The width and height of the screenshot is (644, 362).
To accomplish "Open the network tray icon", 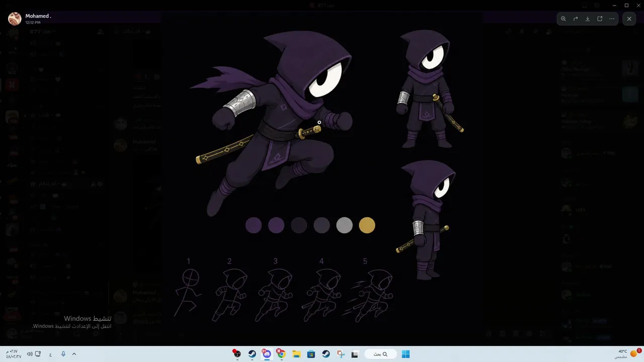I will click(39, 354).
